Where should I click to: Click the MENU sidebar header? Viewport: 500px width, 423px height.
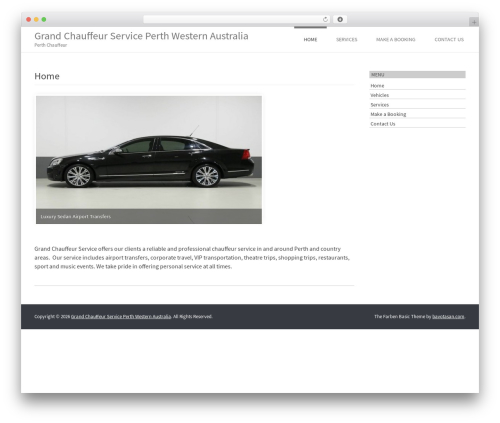tap(417, 74)
